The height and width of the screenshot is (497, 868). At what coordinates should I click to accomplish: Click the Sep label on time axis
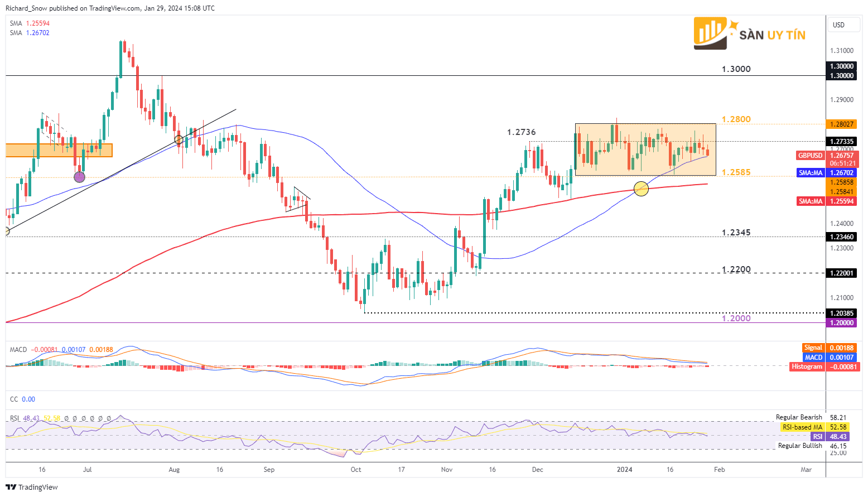[269, 470]
